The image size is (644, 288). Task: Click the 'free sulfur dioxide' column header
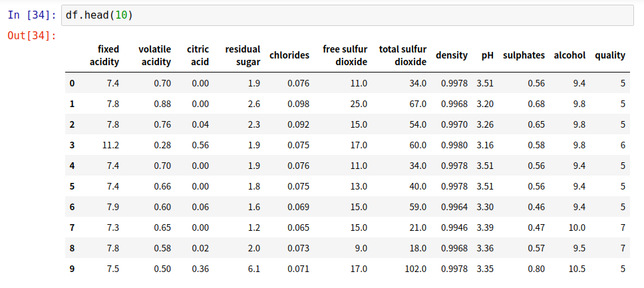pyautogui.click(x=345, y=55)
